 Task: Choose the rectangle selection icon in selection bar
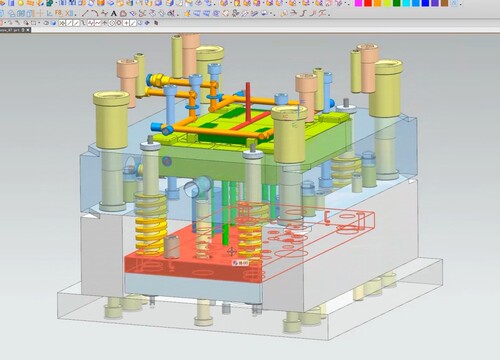[x=34, y=23]
